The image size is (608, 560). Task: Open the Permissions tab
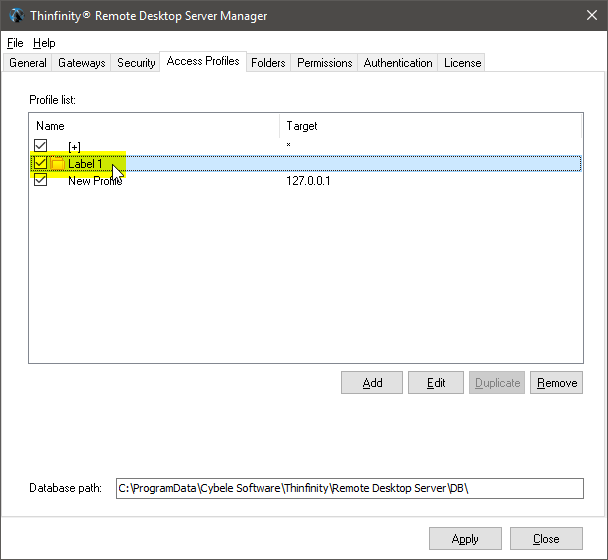point(325,63)
